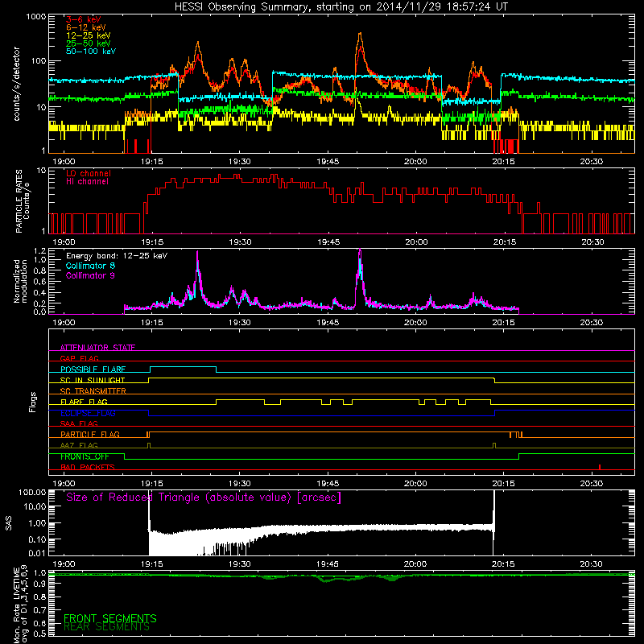Viewport: 644px width, 644px height.
Task: Click the Flags panel axis label
Action: [33, 402]
